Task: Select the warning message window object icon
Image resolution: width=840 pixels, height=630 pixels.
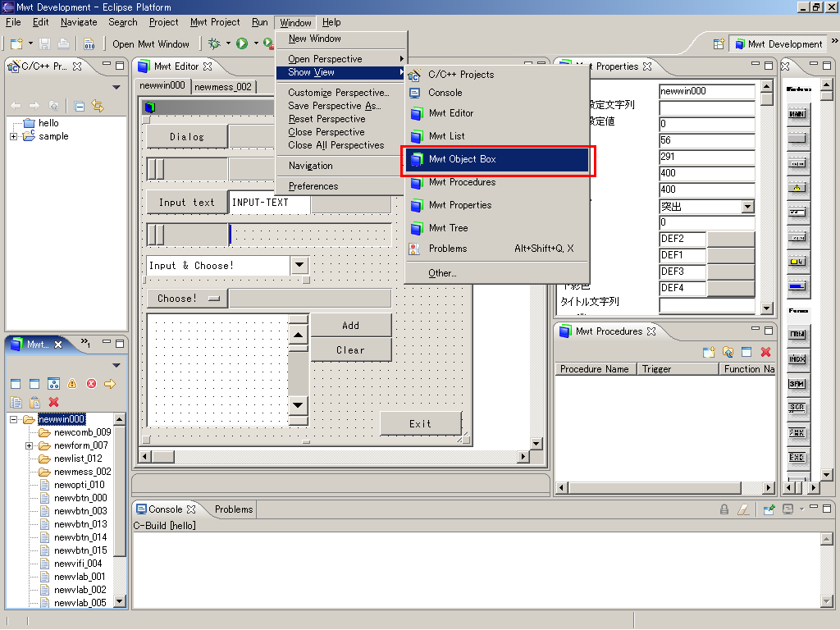Action: click(x=797, y=188)
